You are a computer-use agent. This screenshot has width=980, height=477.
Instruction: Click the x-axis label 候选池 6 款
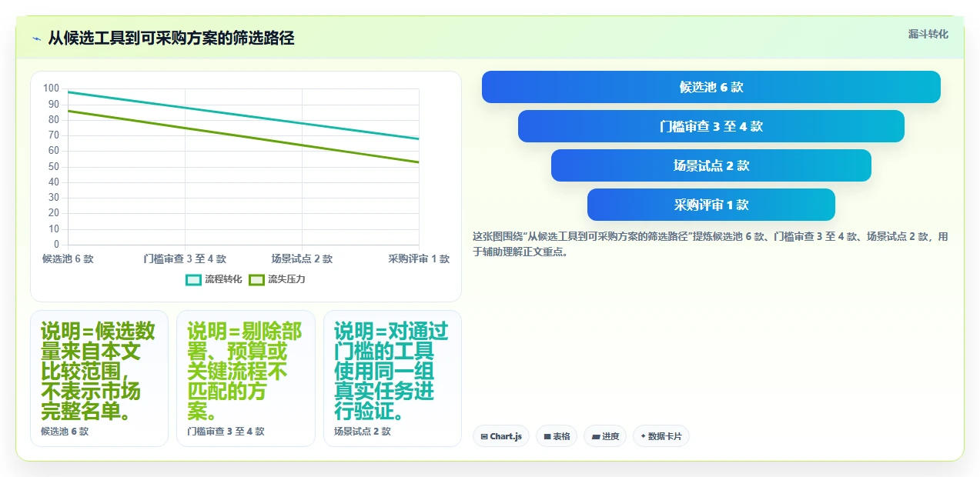[68, 259]
